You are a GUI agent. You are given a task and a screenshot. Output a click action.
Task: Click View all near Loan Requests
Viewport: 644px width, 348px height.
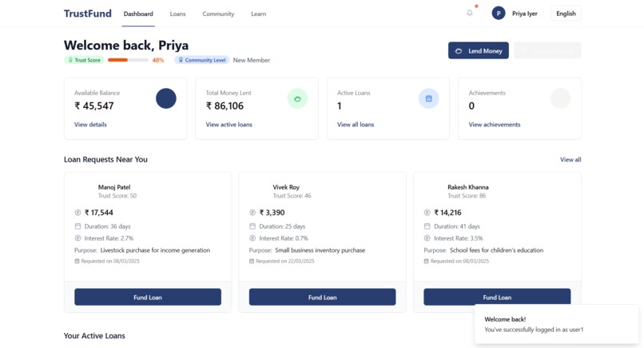[x=570, y=159]
